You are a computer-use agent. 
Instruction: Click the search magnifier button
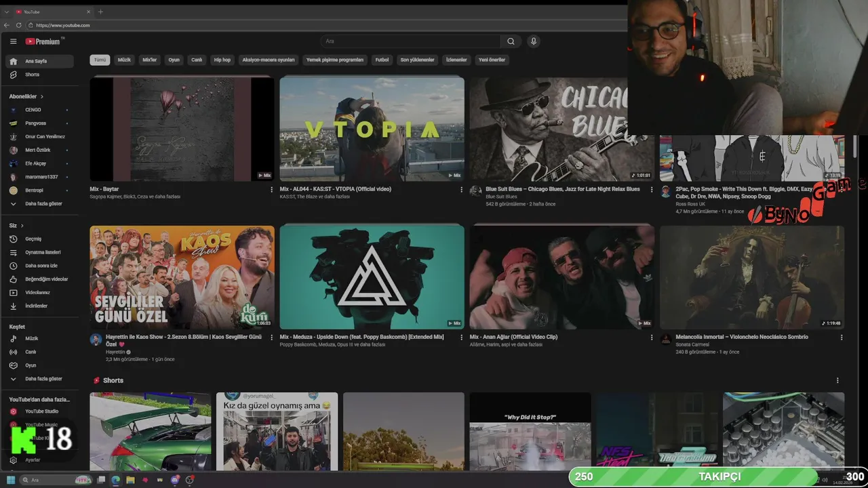pyautogui.click(x=511, y=41)
